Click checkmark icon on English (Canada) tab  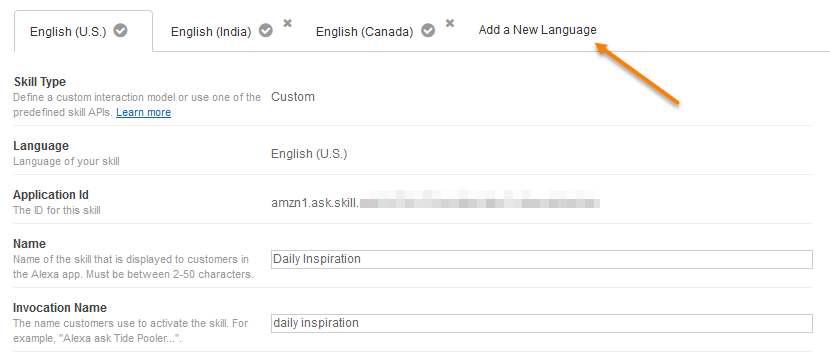point(428,31)
